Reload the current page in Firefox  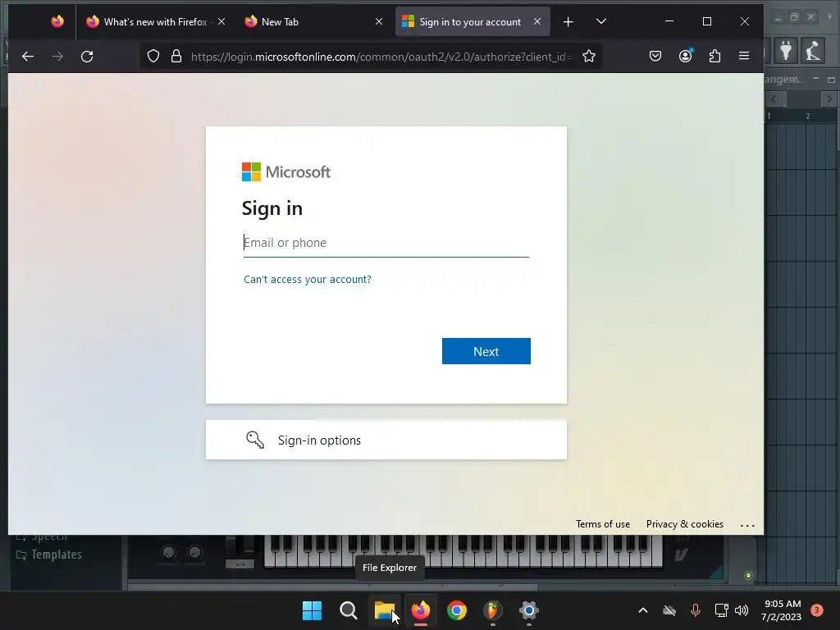[87, 57]
